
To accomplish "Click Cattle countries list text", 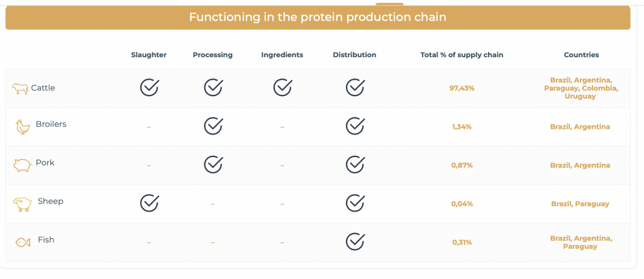I will click(581, 88).
